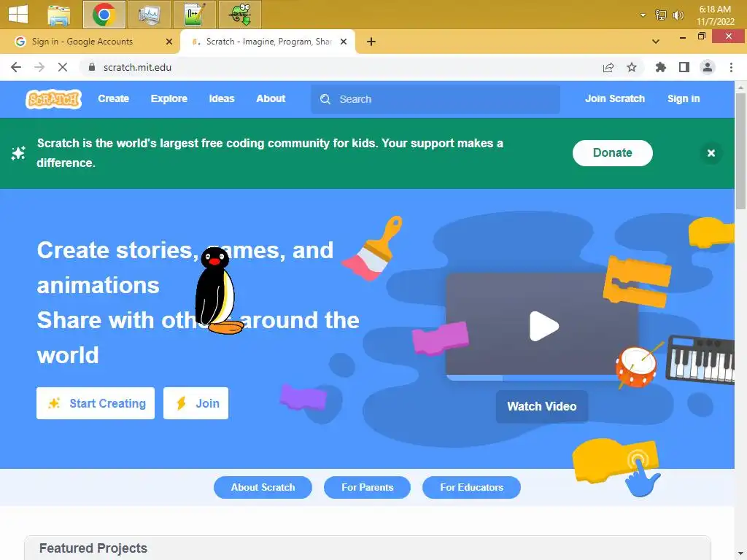
Task: Switch to Sign in - Google Accounts tab
Action: (x=90, y=42)
